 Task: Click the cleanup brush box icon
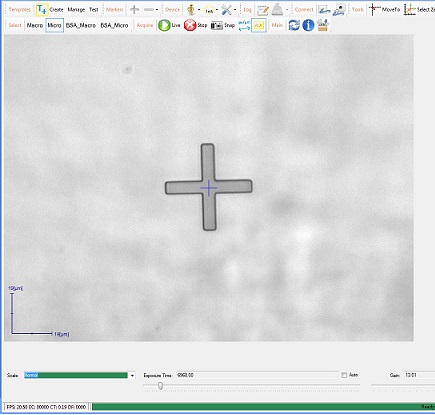[323, 25]
